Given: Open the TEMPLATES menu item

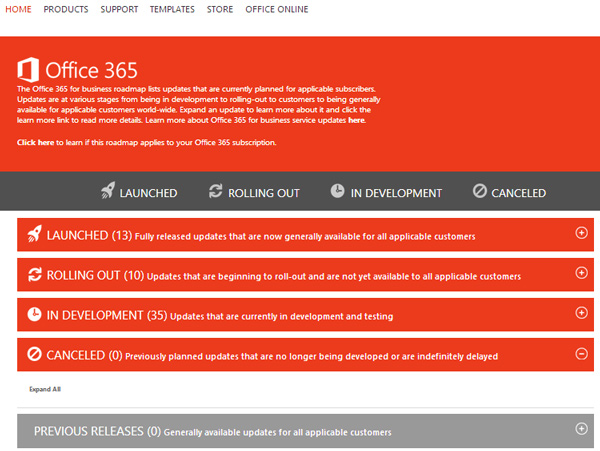Looking at the screenshot, I should click(172, 9).
